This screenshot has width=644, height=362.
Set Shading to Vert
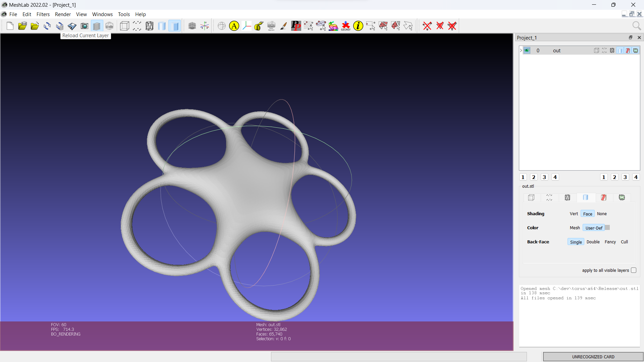pyautogui.click(x=574, y=214)
